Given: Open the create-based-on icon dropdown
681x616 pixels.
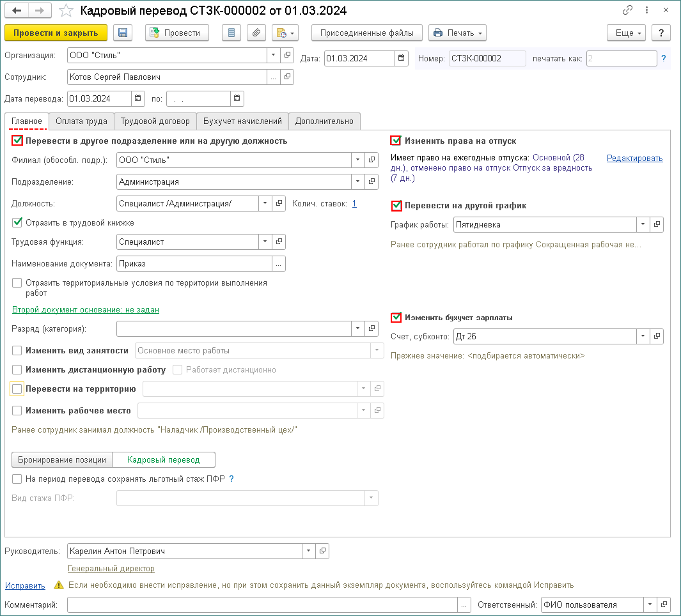Looking at the screenshot, I should click(285, 33).
